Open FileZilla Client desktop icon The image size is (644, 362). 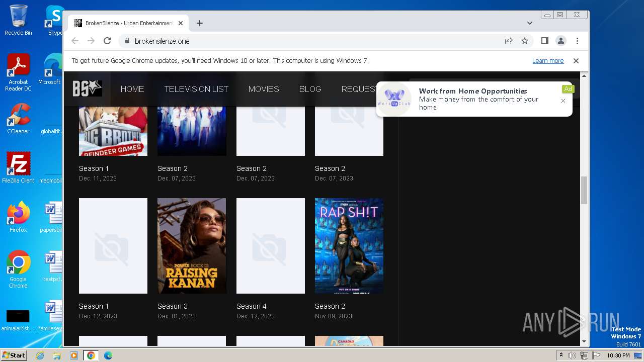pos(18,167)
